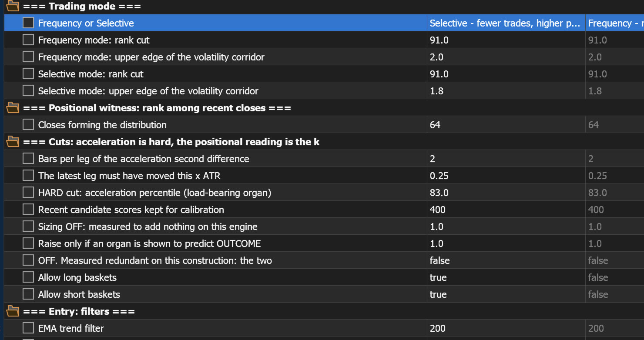The height and width of the screenshot is (340, 644).
Task: Toggle the Allow short baskets checkbox
Action: point(28,294)
